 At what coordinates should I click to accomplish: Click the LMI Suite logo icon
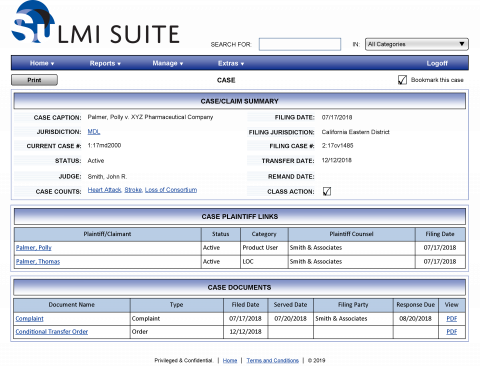click(x=33, y=22)
